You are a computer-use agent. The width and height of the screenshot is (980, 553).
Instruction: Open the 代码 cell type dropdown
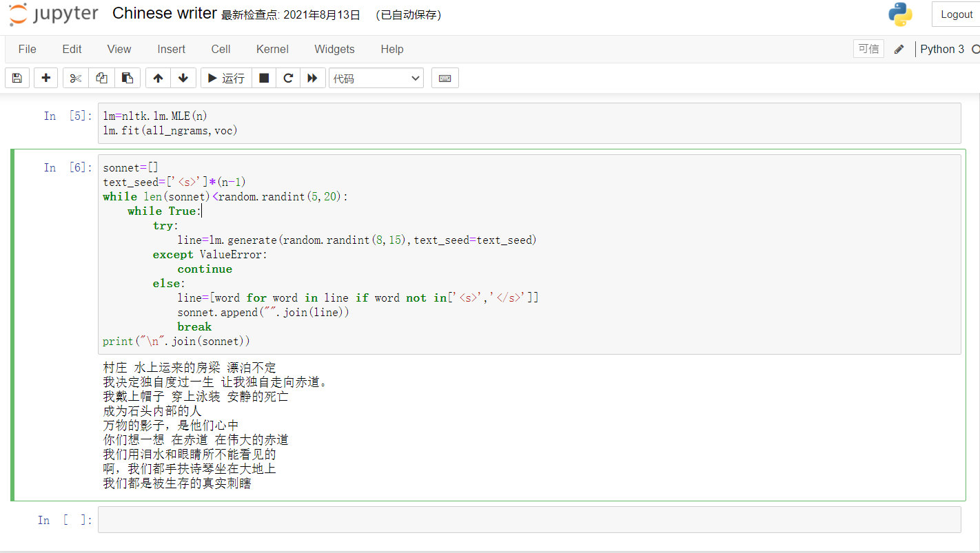[376, 78]
